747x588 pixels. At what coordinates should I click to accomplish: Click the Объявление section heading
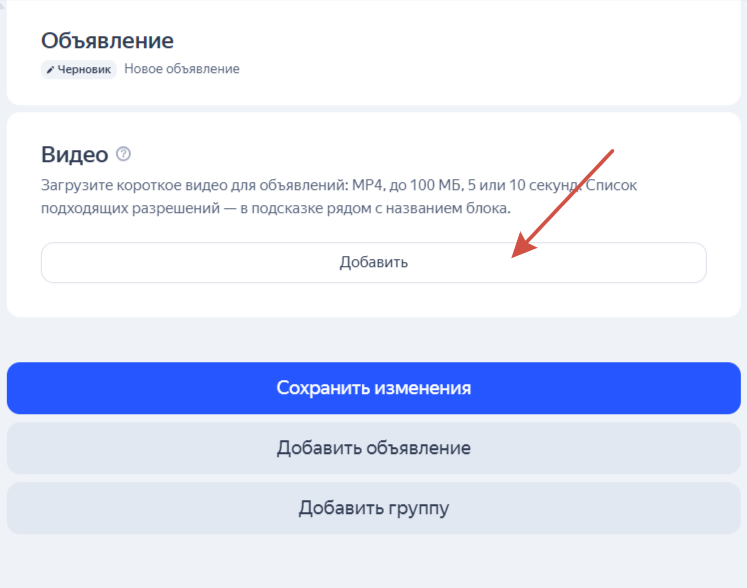107,41
